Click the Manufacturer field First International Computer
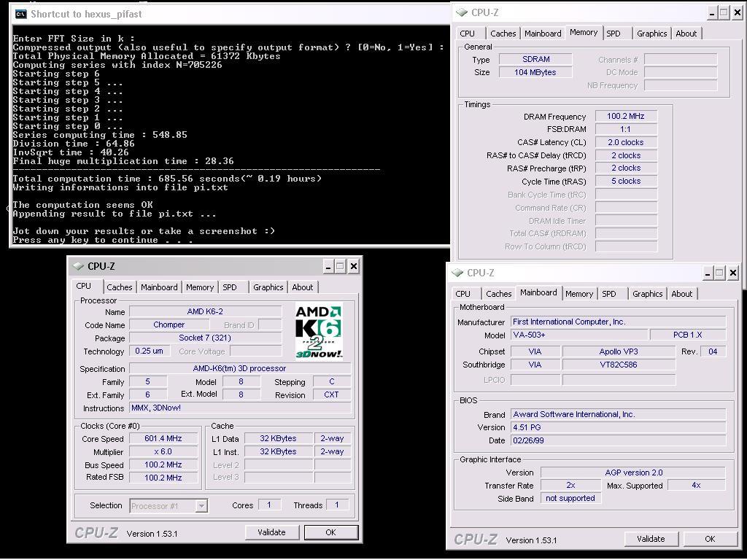Viewport: 747px width, 560px height. (x=619, y=322)
